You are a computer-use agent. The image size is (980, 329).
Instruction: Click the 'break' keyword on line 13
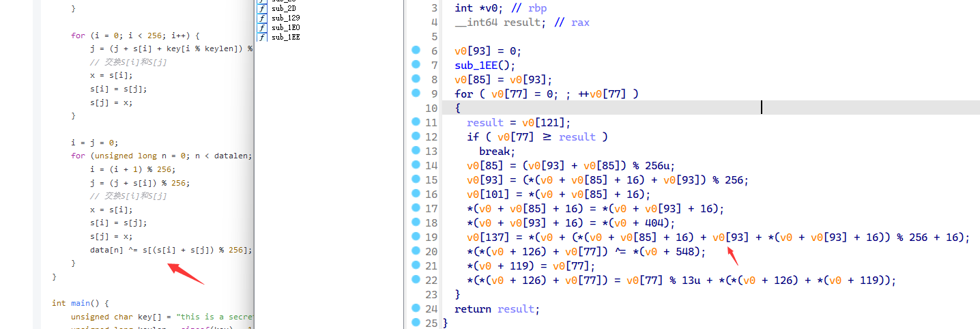(x=496, y=152)
